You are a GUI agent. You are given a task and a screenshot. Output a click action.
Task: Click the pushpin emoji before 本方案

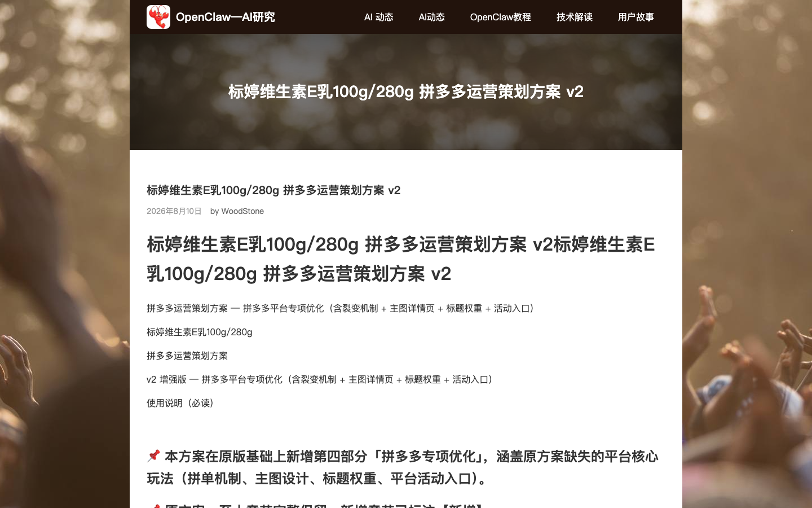tap(153, 456)
